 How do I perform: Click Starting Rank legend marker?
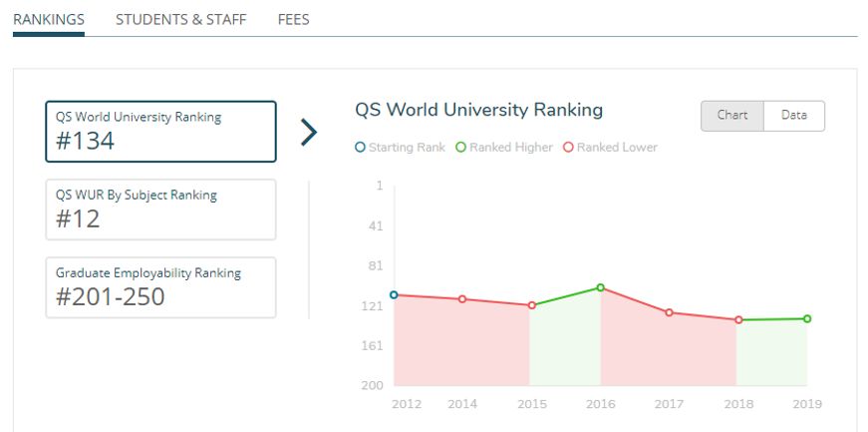361,148
